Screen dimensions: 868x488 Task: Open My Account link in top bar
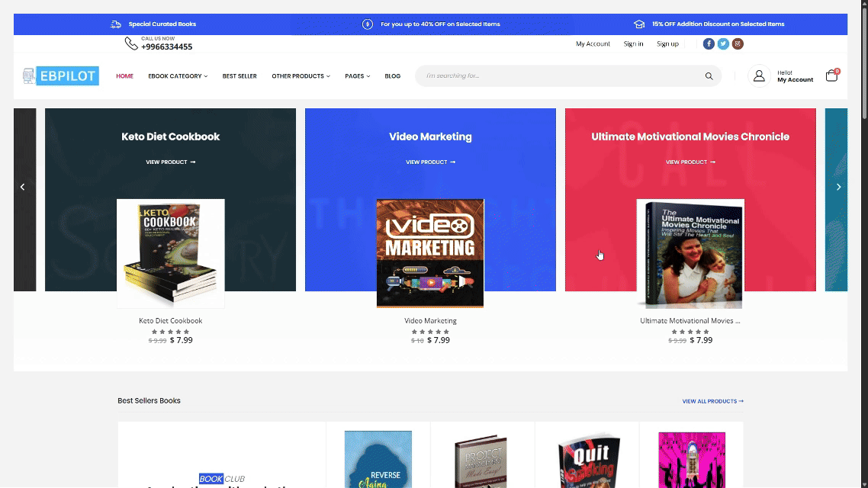(x=593, y=43)
